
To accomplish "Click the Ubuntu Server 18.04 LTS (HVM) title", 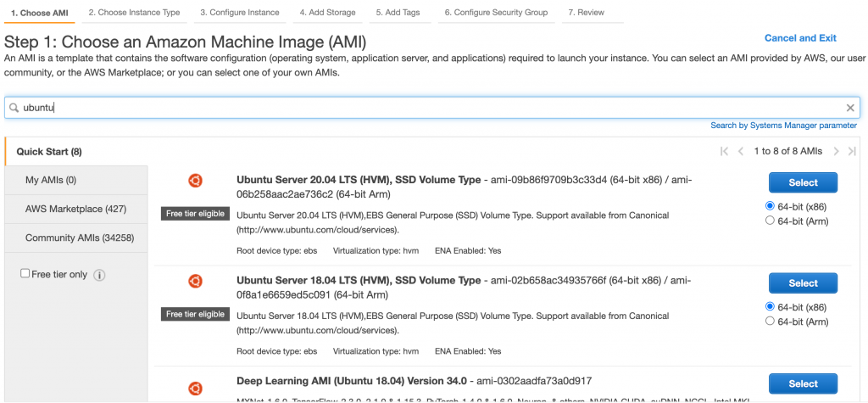I will coord(359,281).
